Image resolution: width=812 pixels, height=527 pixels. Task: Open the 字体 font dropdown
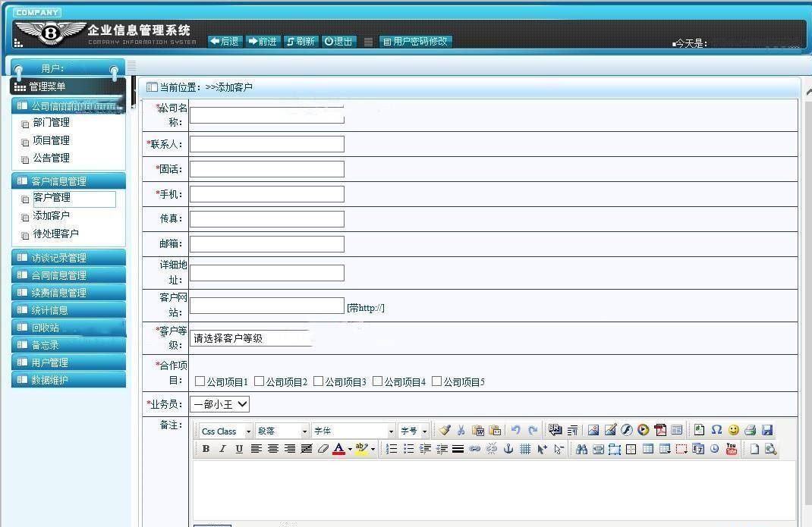click(354, 431)
